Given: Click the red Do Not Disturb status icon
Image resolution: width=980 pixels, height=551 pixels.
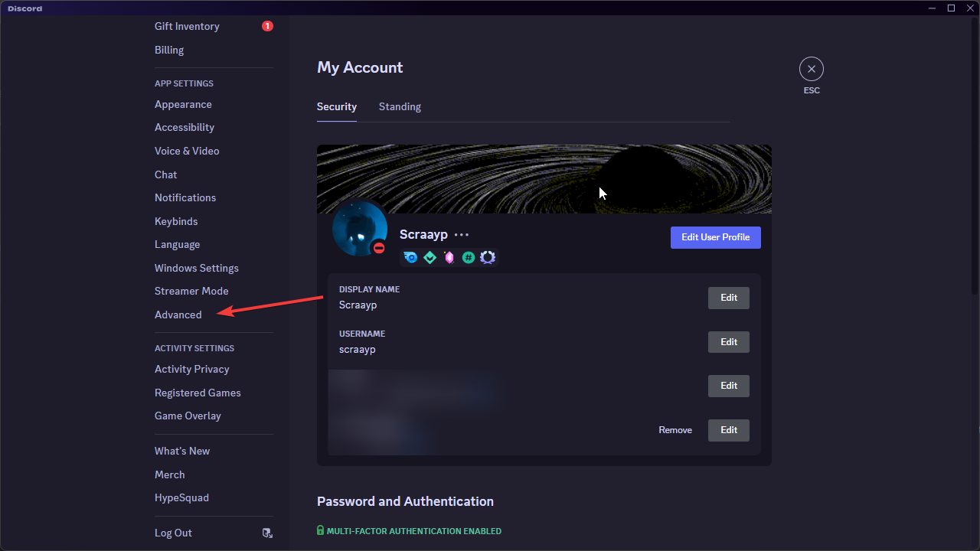Looking at the screenshot, I should pyautogui.click(x=378, y=249).
